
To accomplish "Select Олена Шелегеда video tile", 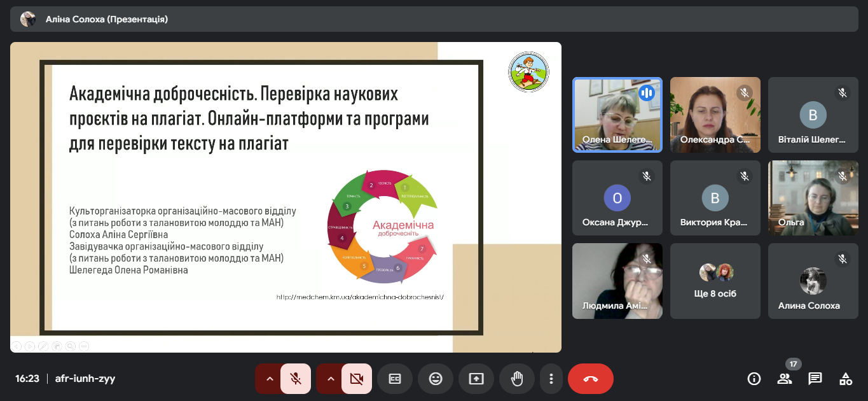I will (617, 115).
